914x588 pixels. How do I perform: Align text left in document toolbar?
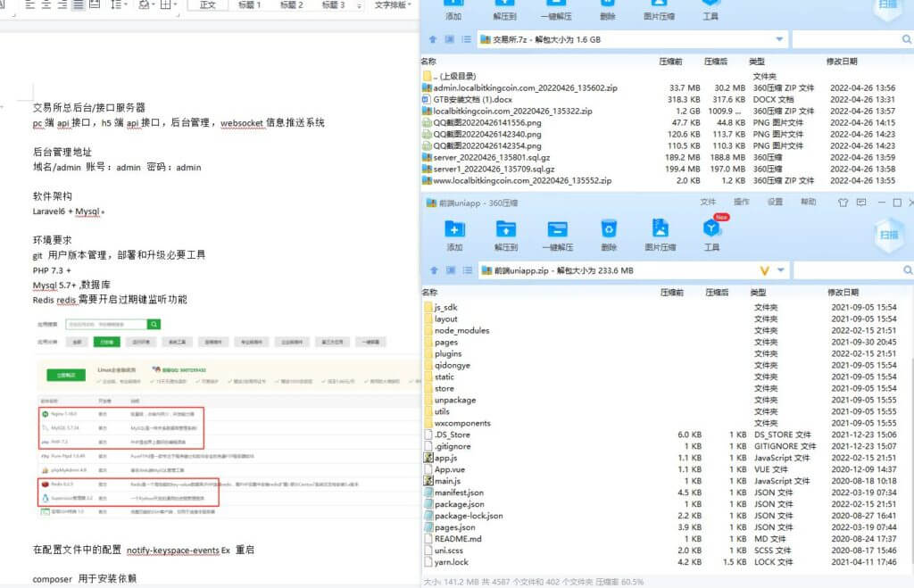pos(31,4)
